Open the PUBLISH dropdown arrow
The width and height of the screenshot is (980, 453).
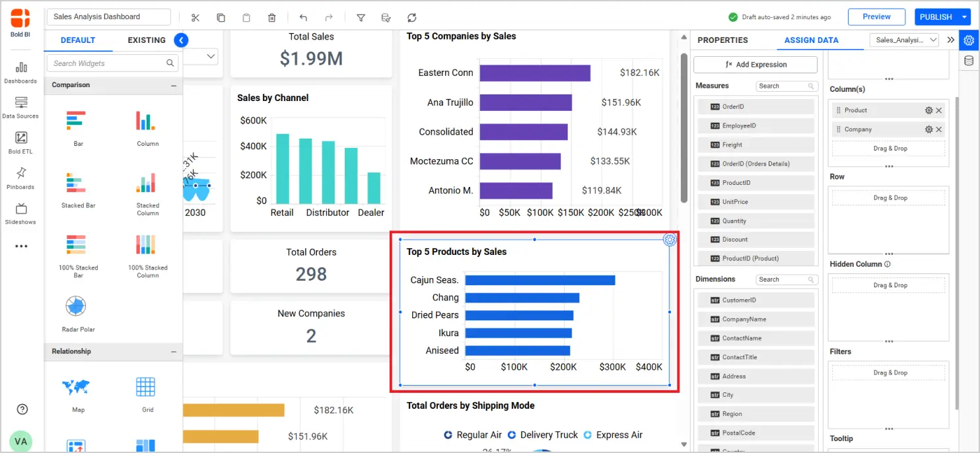tap(964, 17)
